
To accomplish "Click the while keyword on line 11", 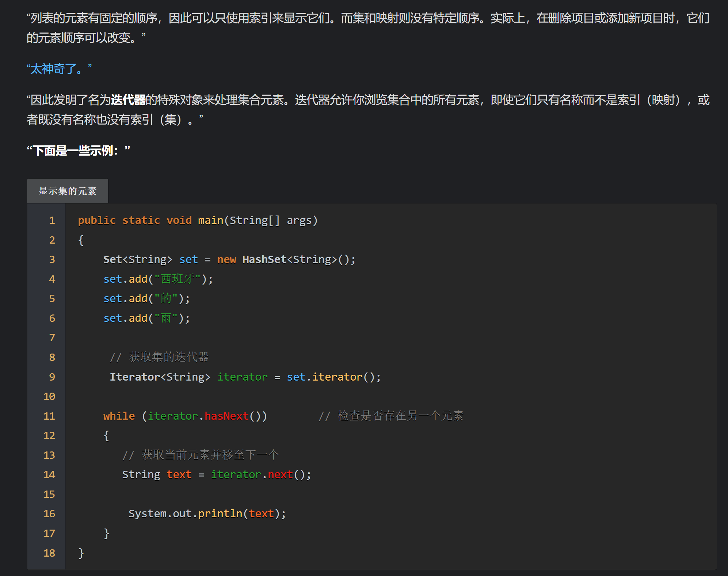I will (119, 416).
